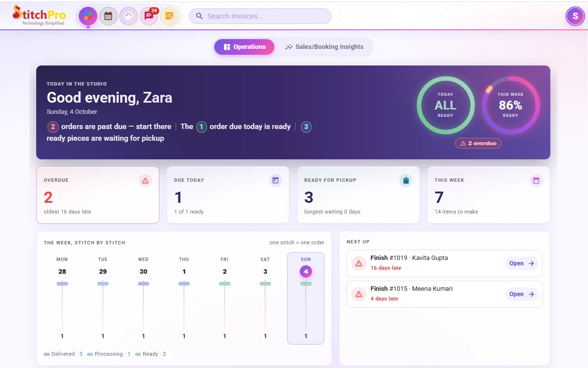Switch to Sales/Booking Insights tab
Viewport: 588px width, 368px height.
point(324,47)
